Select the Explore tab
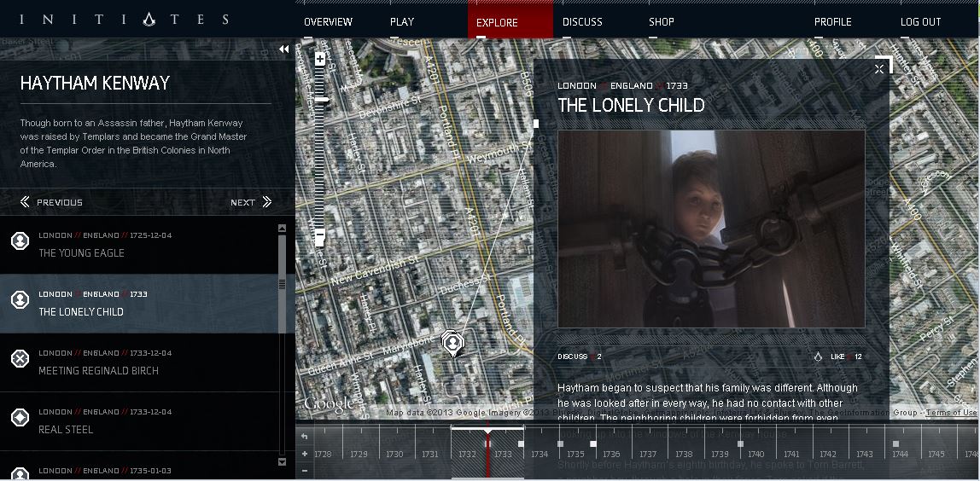The width and height of the screenshot is (980, 481). [510, 20]
